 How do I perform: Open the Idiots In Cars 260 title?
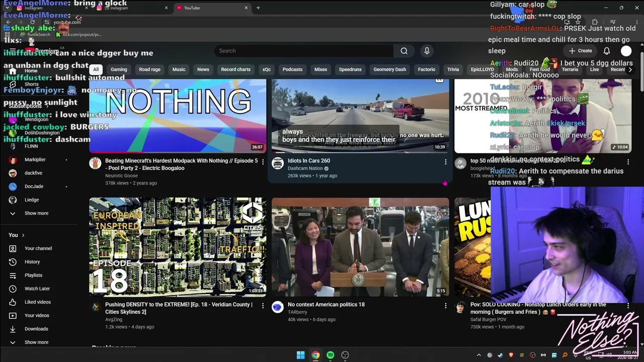click(309, 161)
